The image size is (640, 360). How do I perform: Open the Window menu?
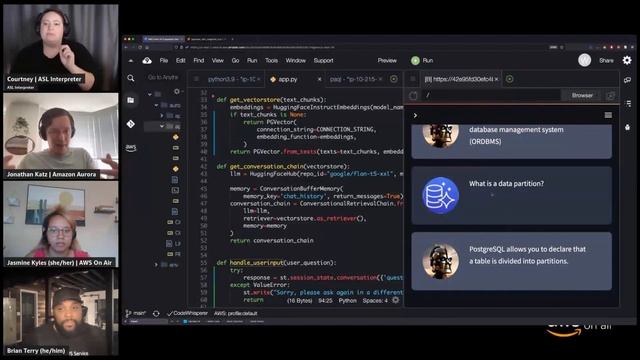point(296,60)
